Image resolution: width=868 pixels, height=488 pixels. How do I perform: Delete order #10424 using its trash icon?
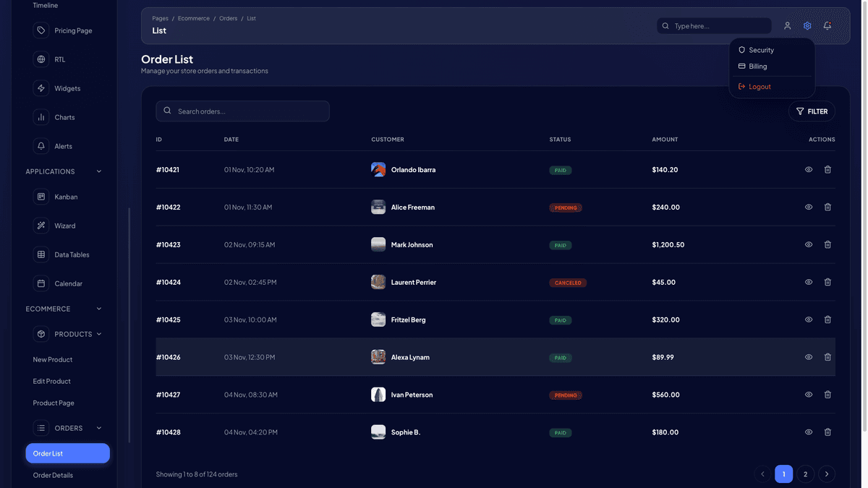tap(827, 282)
